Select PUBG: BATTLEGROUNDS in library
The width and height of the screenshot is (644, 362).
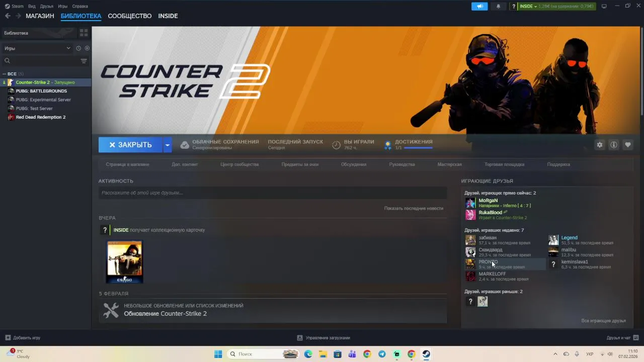[41, 91]
